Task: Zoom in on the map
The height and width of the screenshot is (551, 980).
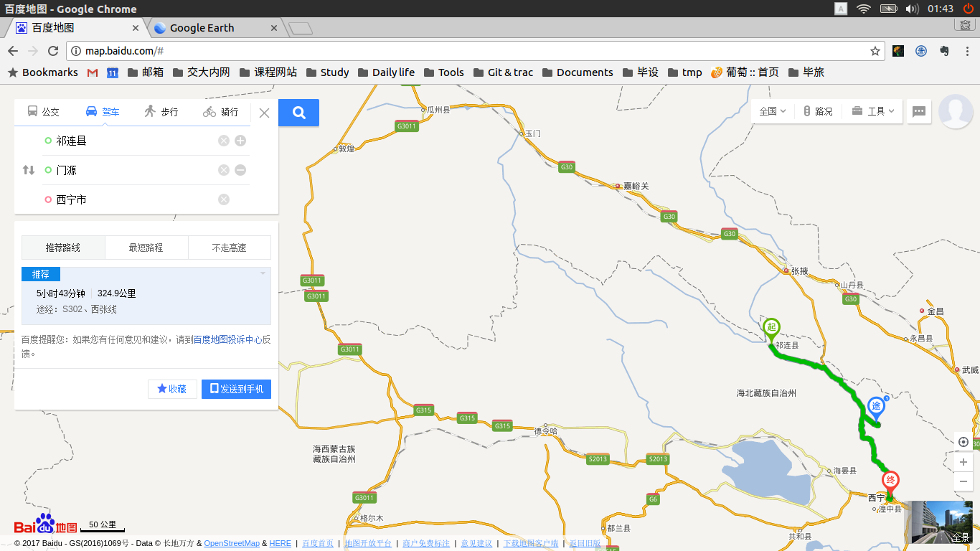Action: [963, 463]
